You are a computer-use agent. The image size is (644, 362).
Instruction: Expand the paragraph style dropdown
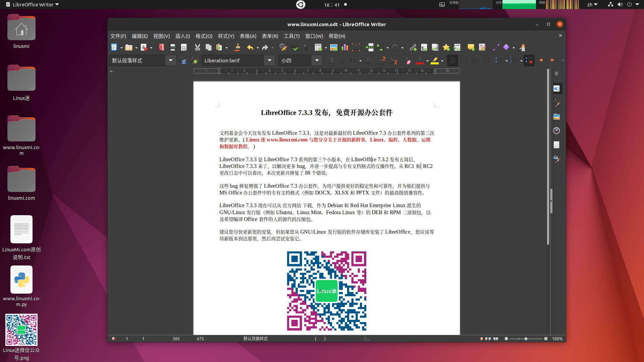click(x=171, y=61)
